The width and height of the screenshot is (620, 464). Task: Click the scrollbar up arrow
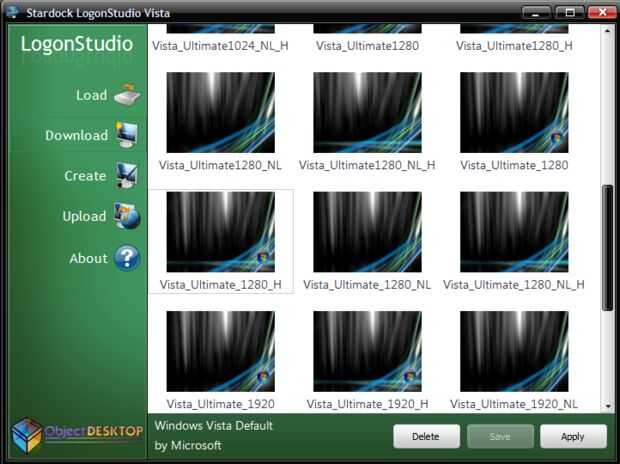click(x=607, y=30)
